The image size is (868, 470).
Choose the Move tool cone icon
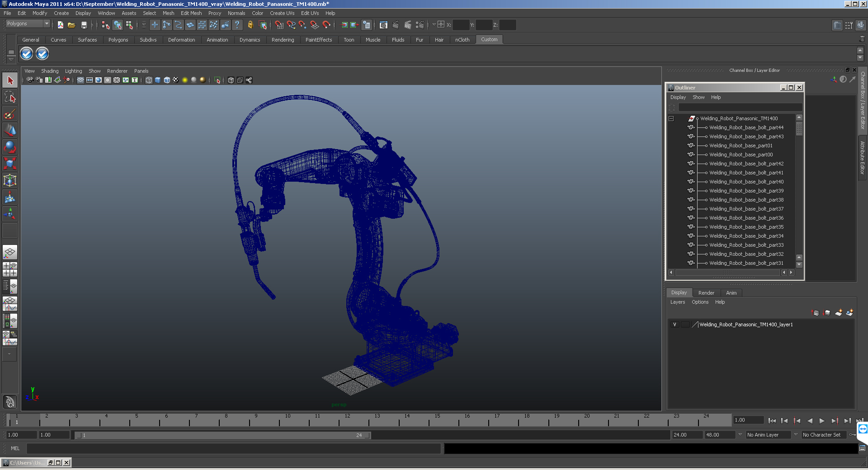pyautogui.click(x=10, y=130)
